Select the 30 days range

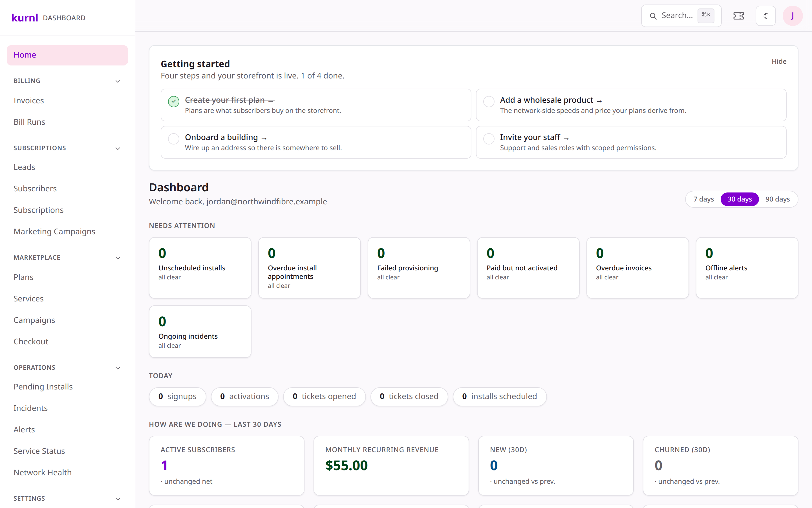[x=740, y=199]
